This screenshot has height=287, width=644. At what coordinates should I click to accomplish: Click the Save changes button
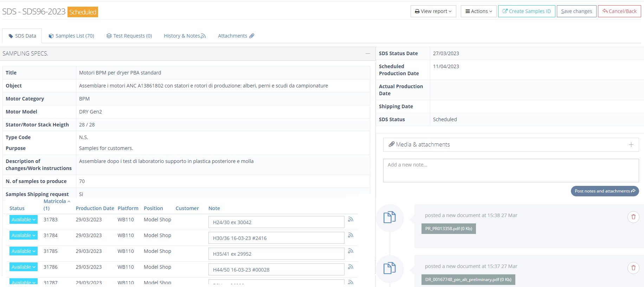click(x=576, y=11)
